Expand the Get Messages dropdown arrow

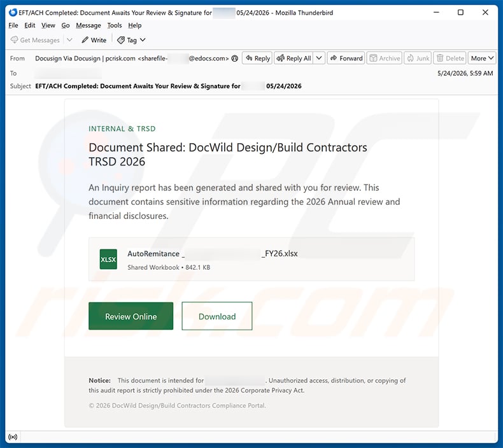[69, 40]
